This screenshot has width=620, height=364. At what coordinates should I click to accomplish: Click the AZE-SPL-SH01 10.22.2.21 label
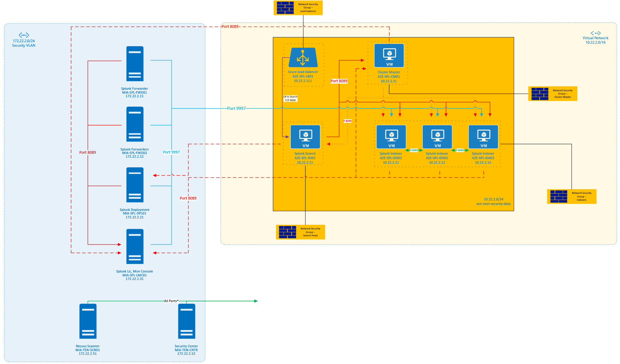[305, 160]
